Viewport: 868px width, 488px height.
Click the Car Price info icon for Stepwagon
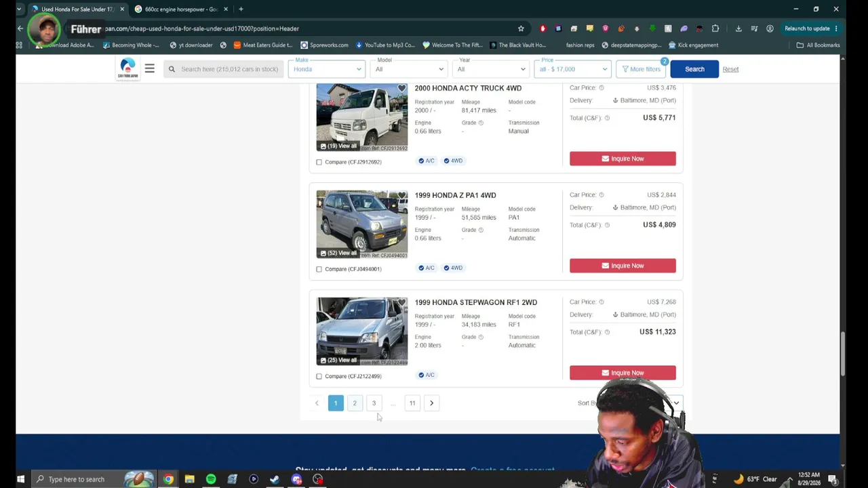pyautogui.click(x=601, y=302)
